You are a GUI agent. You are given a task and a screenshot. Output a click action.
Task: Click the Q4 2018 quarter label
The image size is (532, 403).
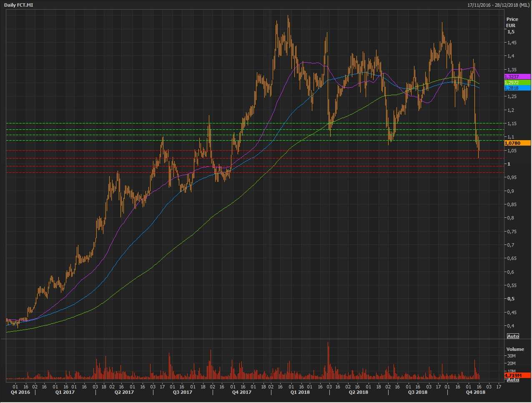[x=475, y=392]
